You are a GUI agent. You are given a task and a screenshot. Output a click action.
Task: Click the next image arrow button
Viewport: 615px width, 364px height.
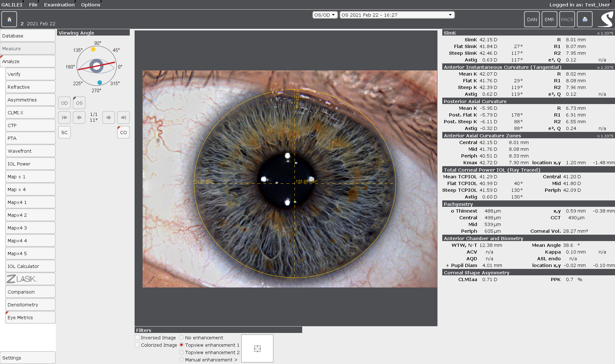pyautogui.click(x=108, y=117)
